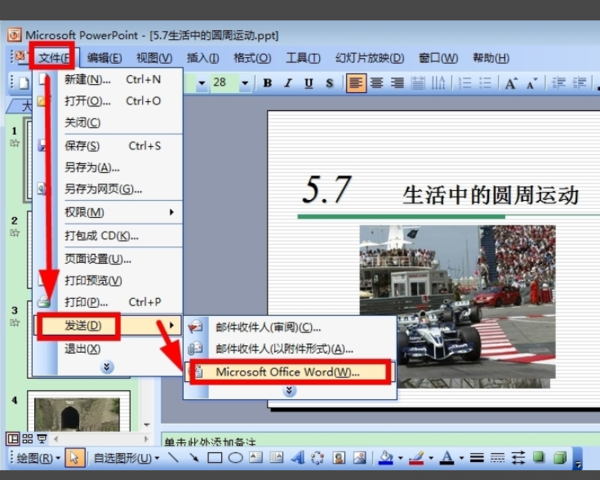
Task: Expand the 绘图(R) drawing menu
Action: click(x=38, y=458)
